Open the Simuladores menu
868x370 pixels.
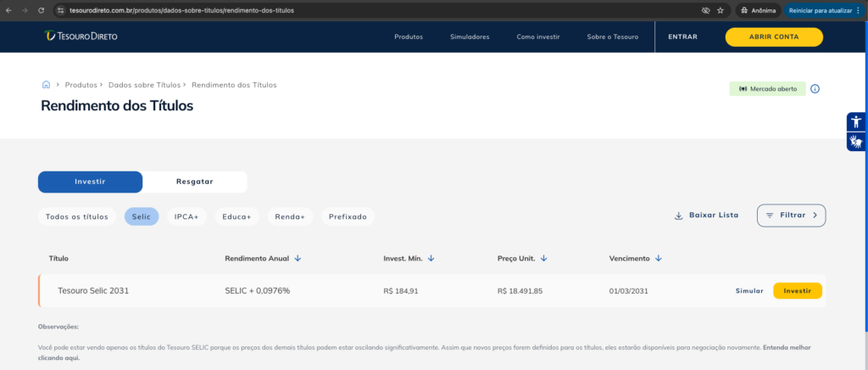(x=470, y=37)
